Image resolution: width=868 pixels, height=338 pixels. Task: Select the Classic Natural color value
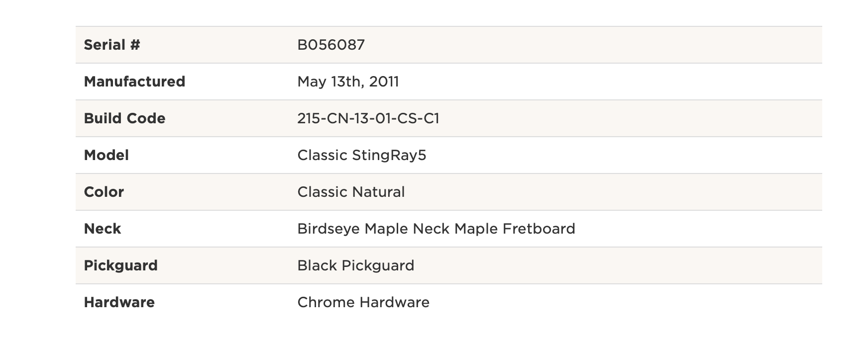pyautogui.click(x=351, y=192)
